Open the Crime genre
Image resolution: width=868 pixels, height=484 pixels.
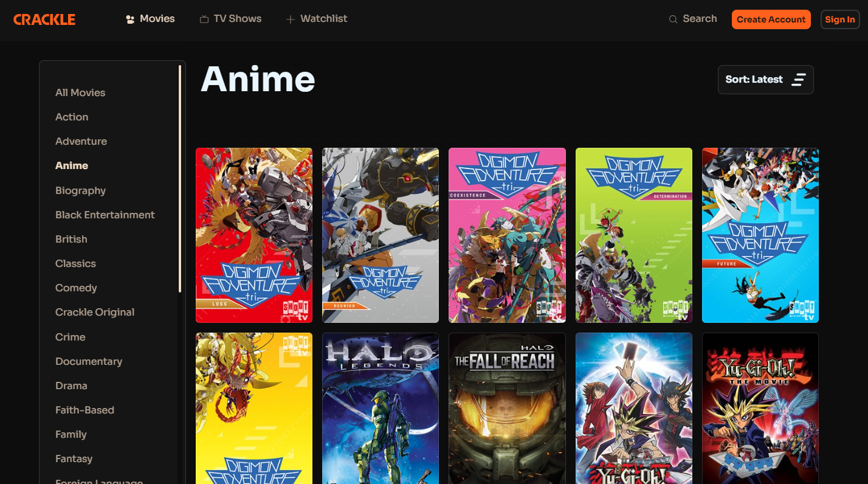71,337
